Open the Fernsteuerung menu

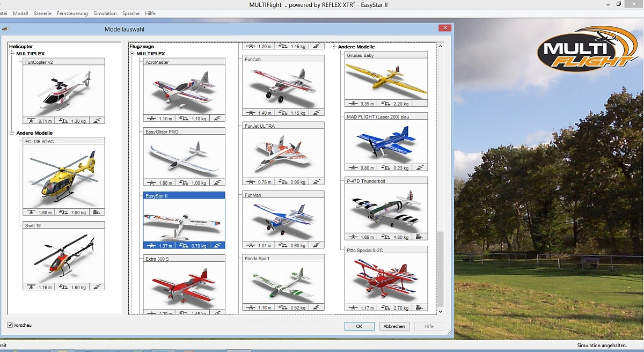[x=71, y=13]
